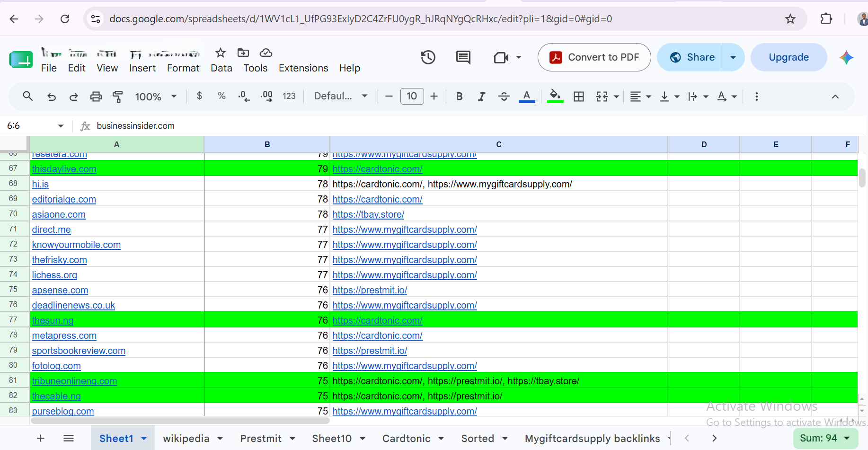Click the font size field
Viewport: 868px width, 450px height.
[412, 96]
